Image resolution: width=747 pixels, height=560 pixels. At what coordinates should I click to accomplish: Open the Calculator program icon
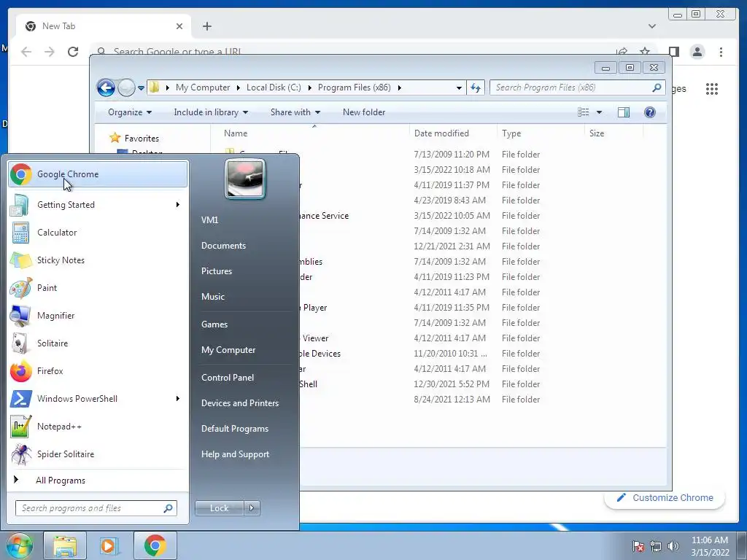pos(20,233)
